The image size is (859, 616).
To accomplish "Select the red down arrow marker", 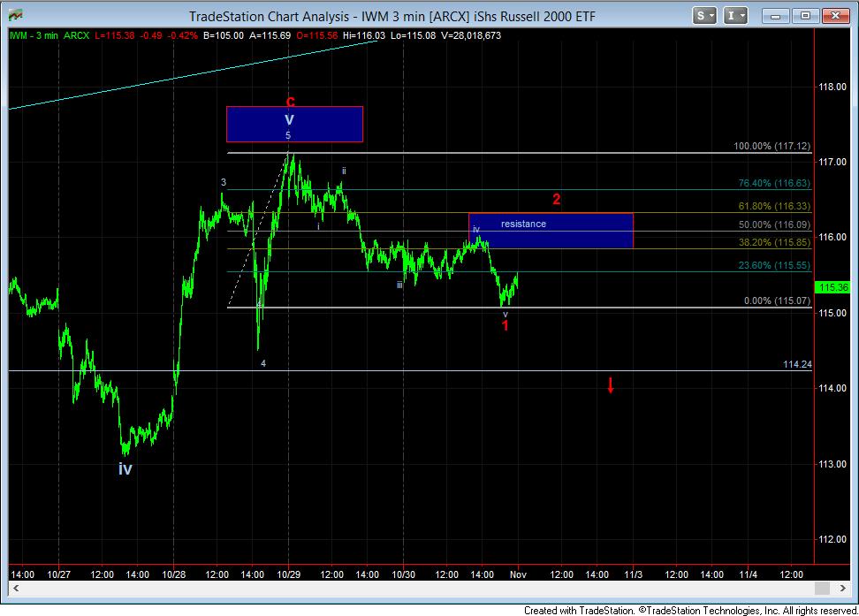I will [611, 385].
